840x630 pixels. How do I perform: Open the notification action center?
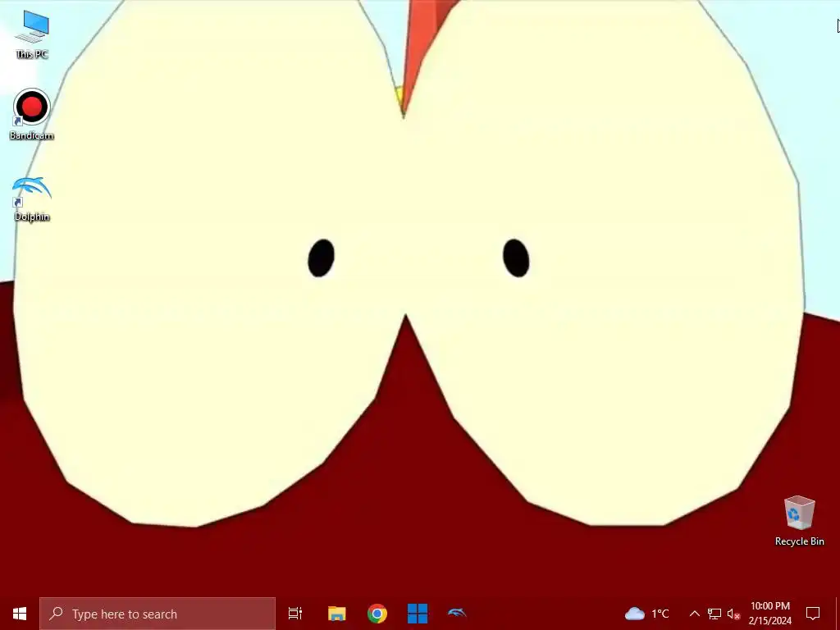coord(813,614)
